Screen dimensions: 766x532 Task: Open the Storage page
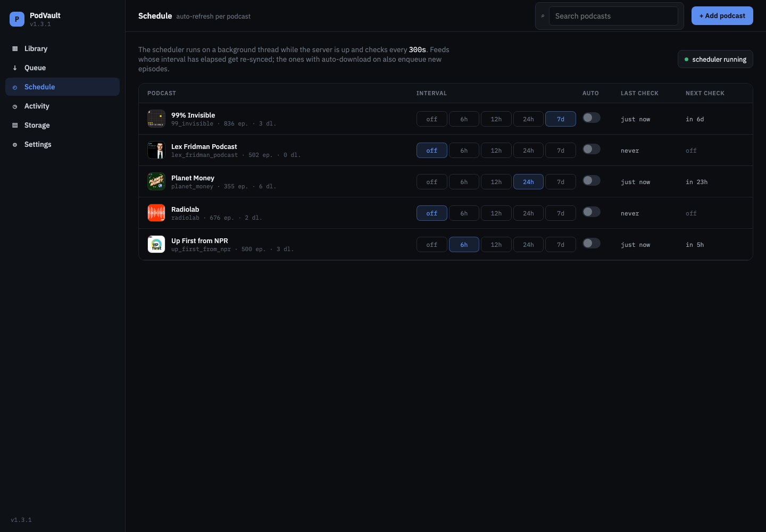tap(62, 125)
